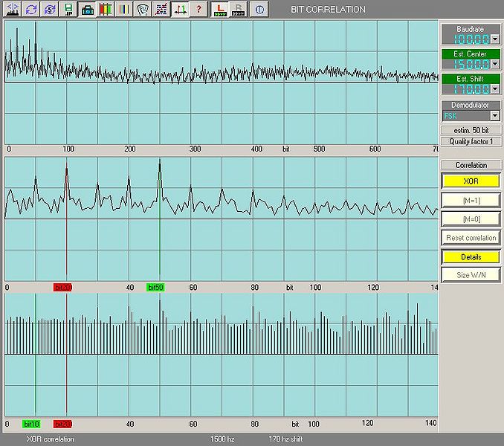The height and width of the screenshot is (446, 504).
Task: Click the Reset correlation button
Action: 471,238
